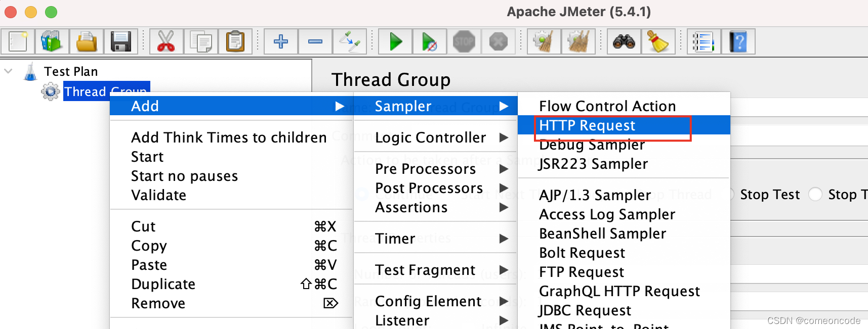Save the test plan with floppy icon

click(x=121, y=41)
